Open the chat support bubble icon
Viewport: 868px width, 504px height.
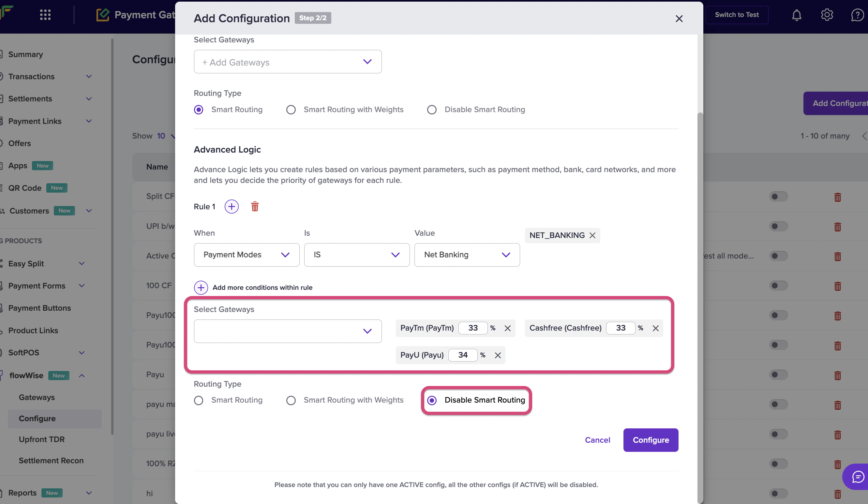click(x=857, y=477)
